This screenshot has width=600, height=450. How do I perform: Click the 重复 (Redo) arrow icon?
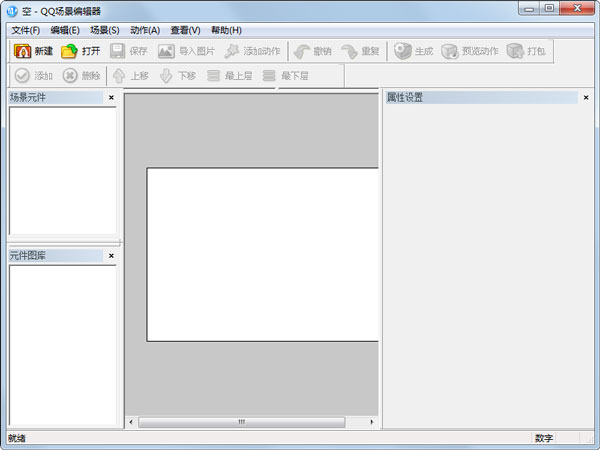(349, 51)
